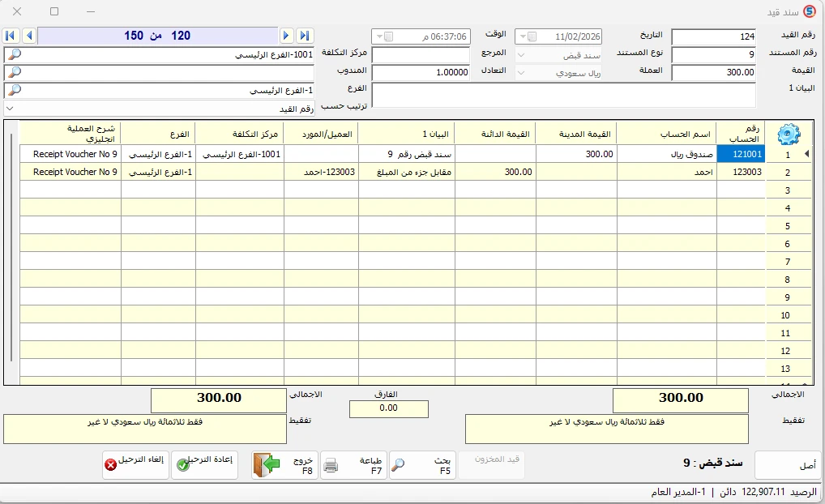Click the grid settings gear icon
Screen dimensions: 825x504
coord(789,134)
